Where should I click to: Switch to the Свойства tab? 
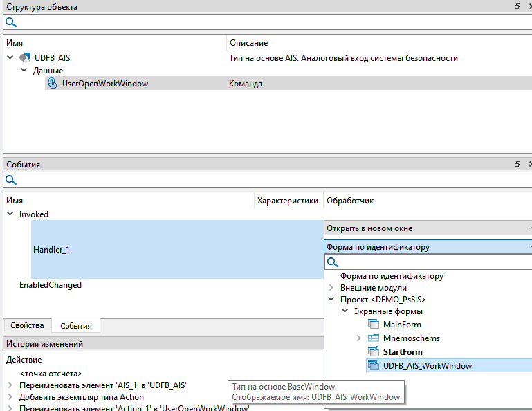tap(27, 325)
